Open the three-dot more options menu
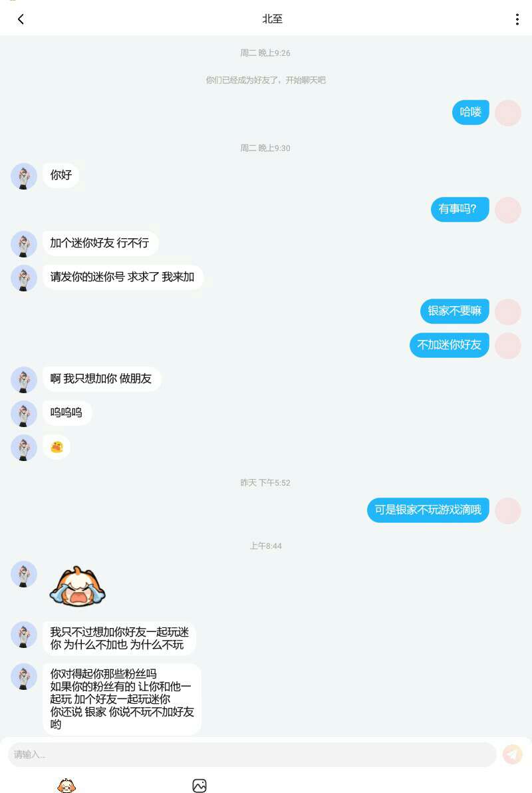Image resolution: width=532 pixels, height=793 pixels. click(517, 19)
